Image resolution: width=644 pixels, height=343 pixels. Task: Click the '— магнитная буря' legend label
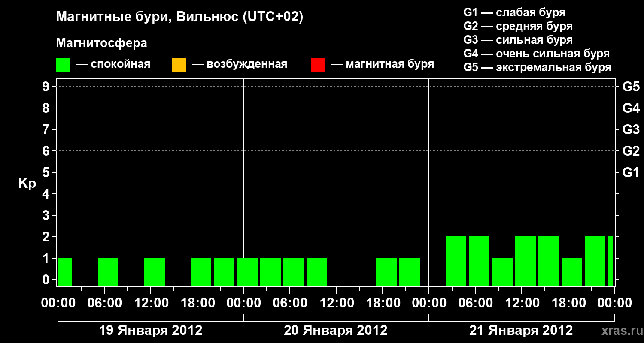tap(383, 64)
